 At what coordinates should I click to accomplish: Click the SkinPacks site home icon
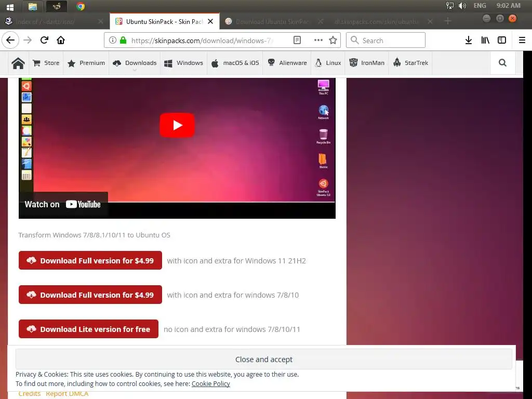click(x=18, y=63)
